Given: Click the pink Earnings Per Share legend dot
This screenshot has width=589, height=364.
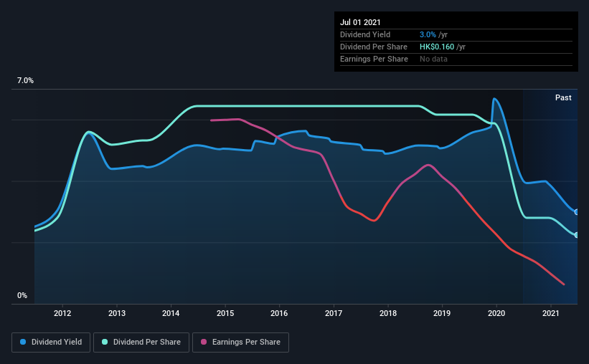Looking at the screenshot, I should pyautogui.click(x=203, y=343).
